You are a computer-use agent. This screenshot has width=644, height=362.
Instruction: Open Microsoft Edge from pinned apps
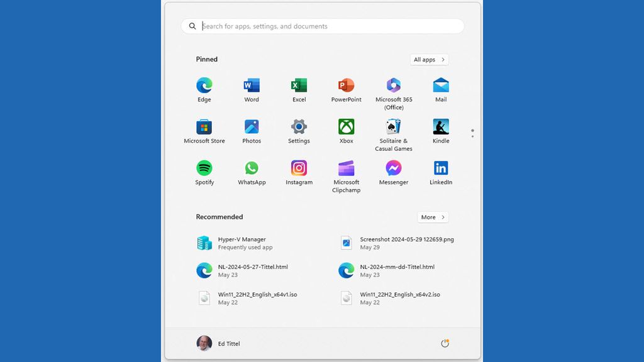click(204, 86)
